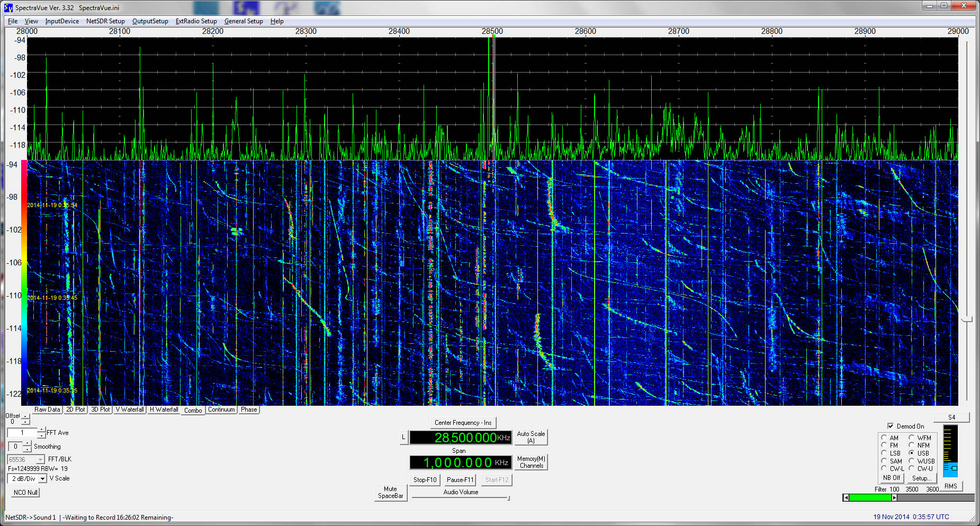Click the Smoothing value field

coord(16,447)
